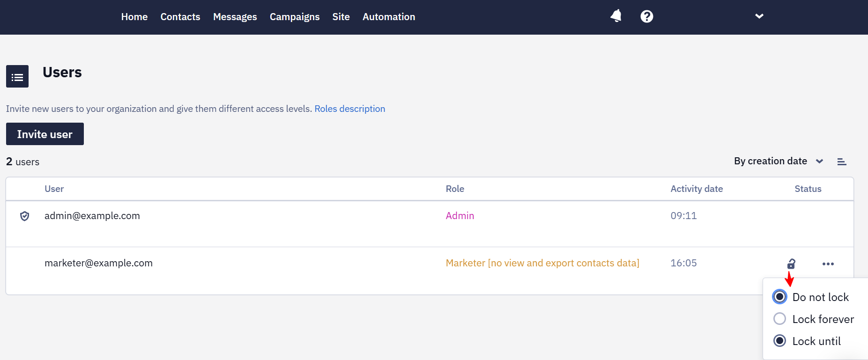The width and height of the screenshot is (868, 360).
Task: Click the shield icon next to admin@example.com
Action: pos(25,216)
